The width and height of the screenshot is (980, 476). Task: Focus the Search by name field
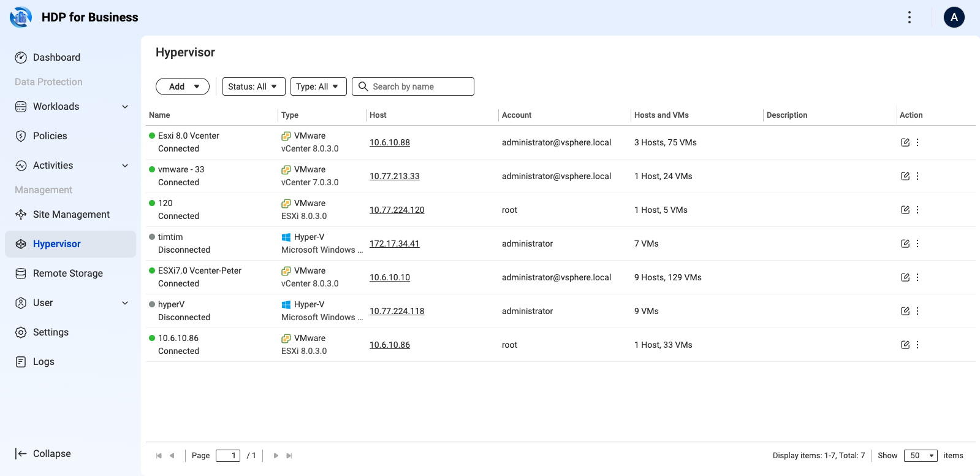[x=413, y=86]
